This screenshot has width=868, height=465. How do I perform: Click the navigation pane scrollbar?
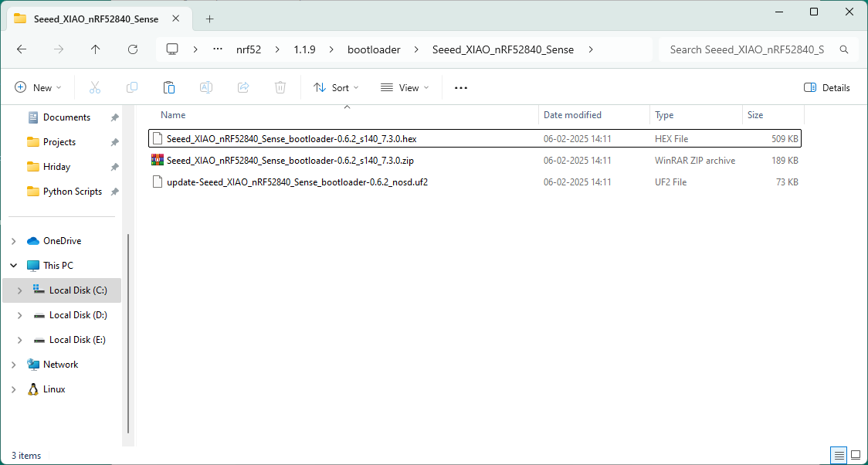click(x=128, y=333)
